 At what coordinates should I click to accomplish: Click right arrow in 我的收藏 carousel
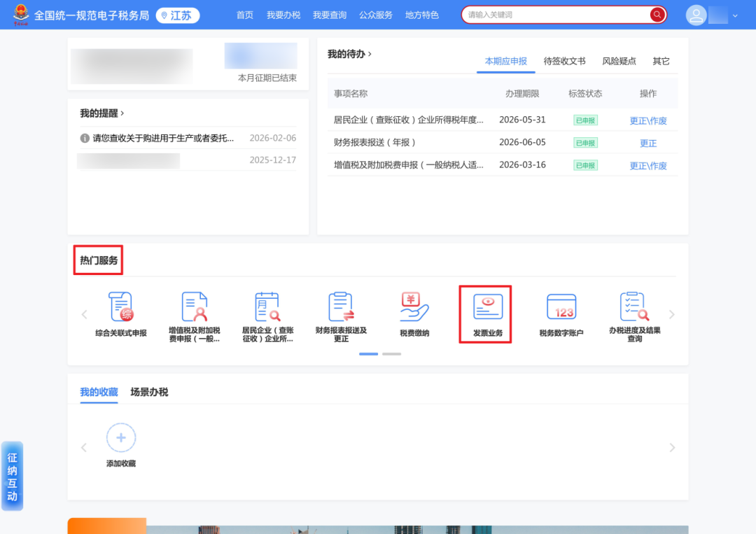[672, 448]
